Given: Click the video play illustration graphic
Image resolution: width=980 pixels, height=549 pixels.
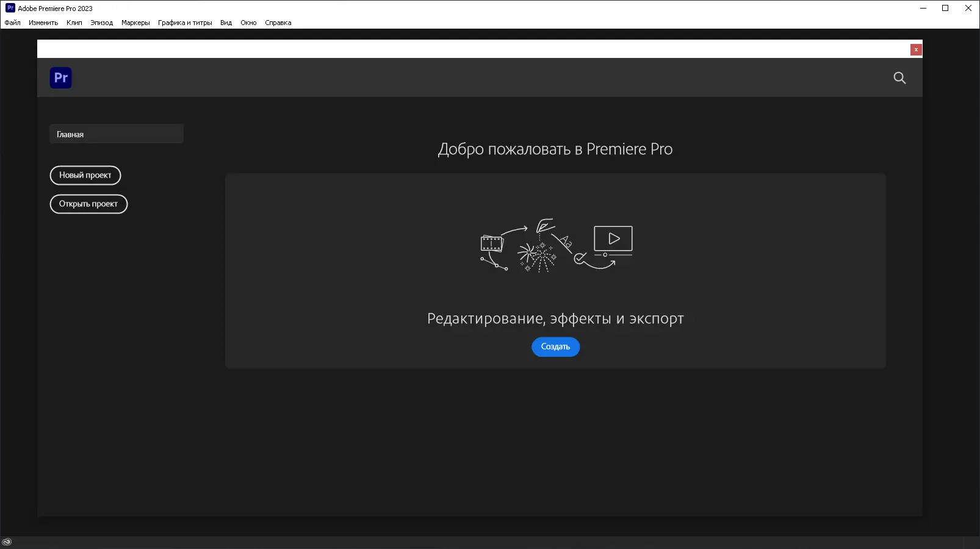Looking at the screenshot, I should pyautogui.click(x=613, y=239).
